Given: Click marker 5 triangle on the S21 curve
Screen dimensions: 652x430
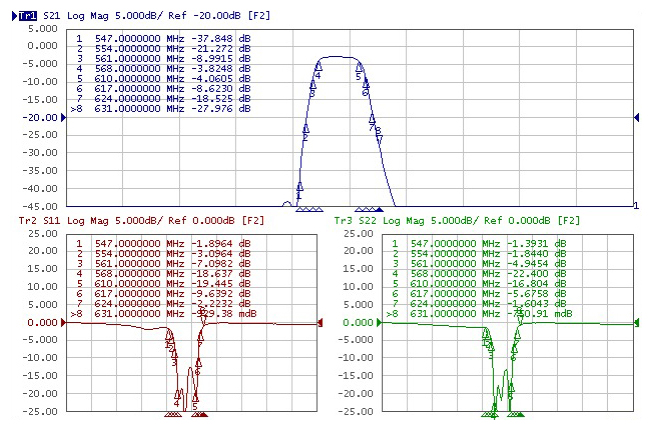Looking at the screenshot, I should [359, 66].
